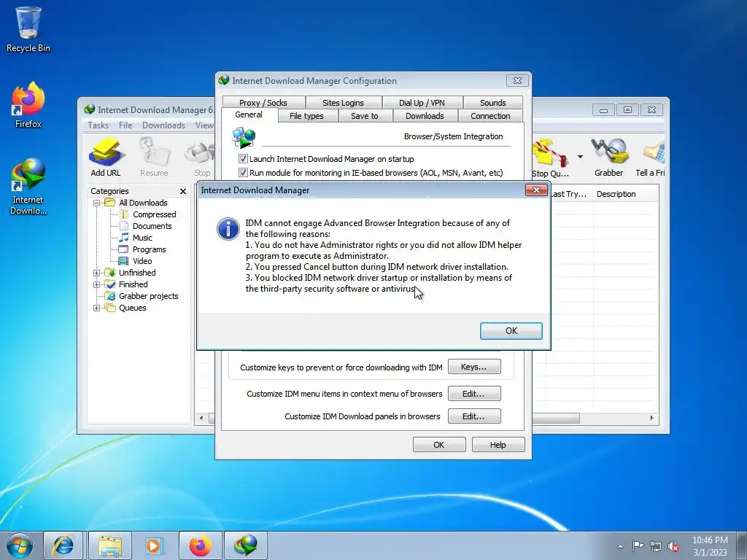Show hidden tray icons arrow
Viewport: 747px width, 560px height.
(x=620, y=546)
